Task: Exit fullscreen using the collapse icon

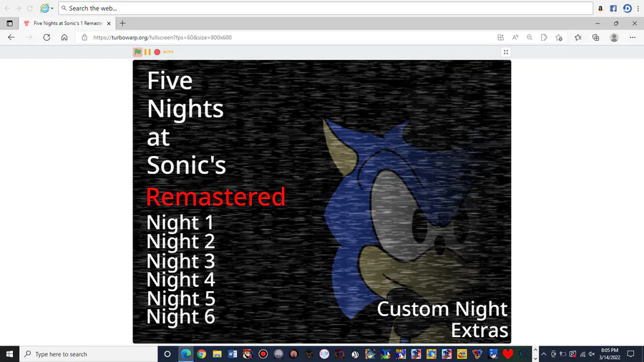Action: click(x=506, y=52)
